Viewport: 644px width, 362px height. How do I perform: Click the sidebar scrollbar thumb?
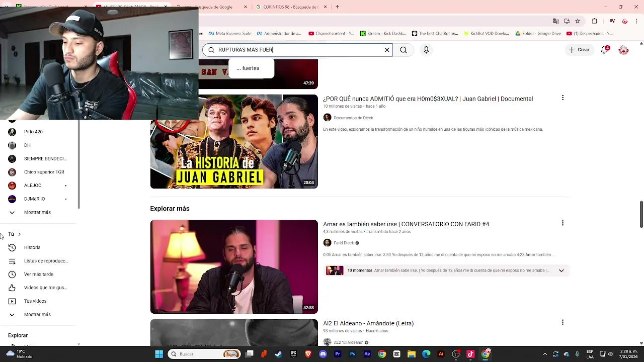(78, 164)
